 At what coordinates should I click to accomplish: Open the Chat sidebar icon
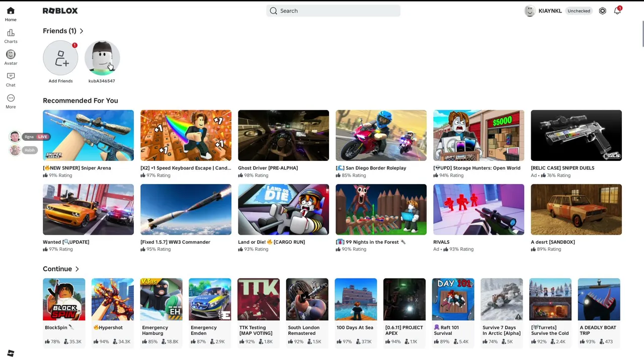(x=11, y=76)
